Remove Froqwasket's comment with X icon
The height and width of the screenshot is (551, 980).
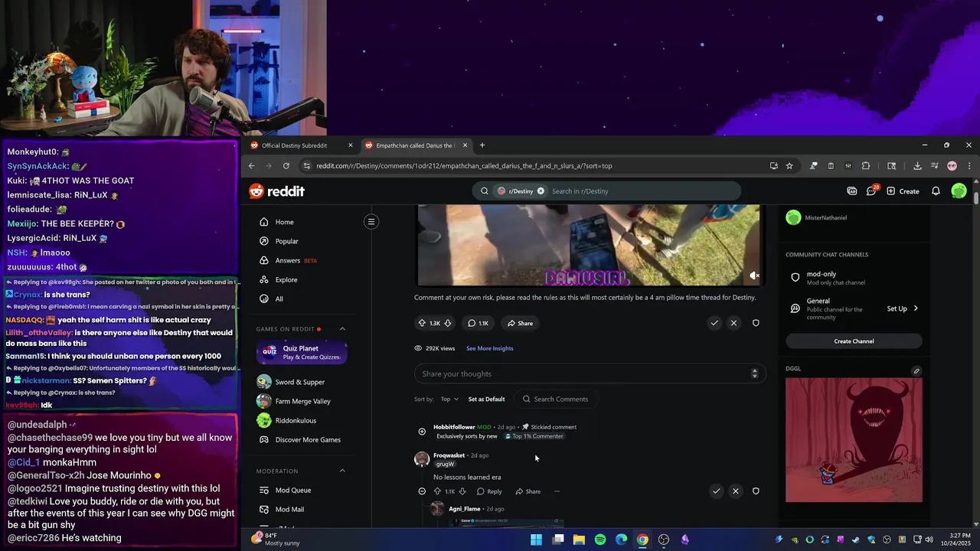coord(735,491)
